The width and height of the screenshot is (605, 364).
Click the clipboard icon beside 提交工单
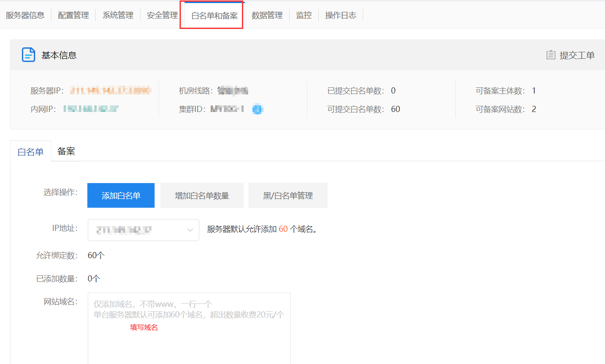551,55
